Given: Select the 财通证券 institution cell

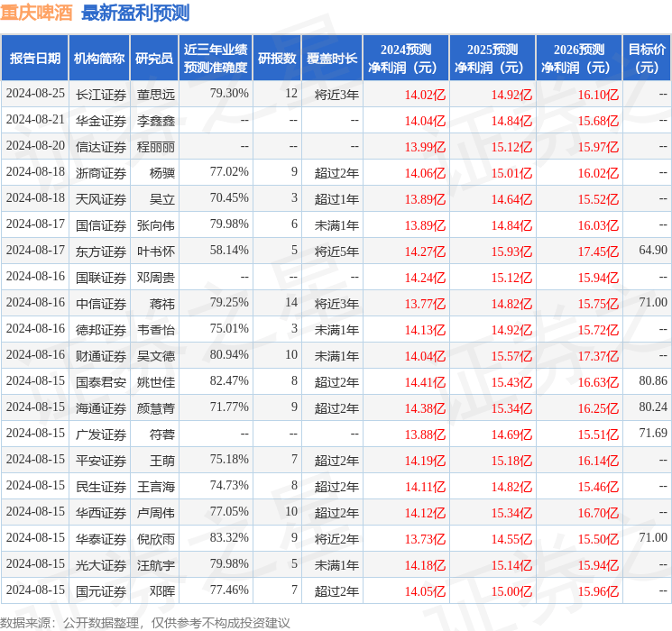Looking at the screenshot, I should tap(101, 356).
